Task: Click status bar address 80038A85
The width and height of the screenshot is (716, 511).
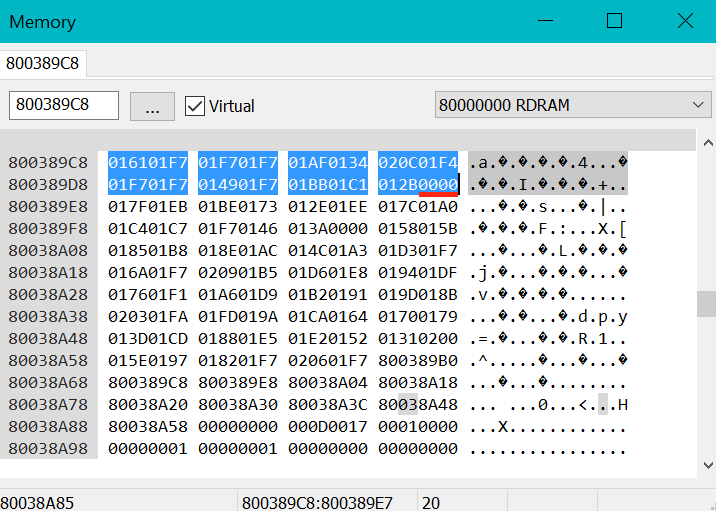Action: (x=38, y=502)
